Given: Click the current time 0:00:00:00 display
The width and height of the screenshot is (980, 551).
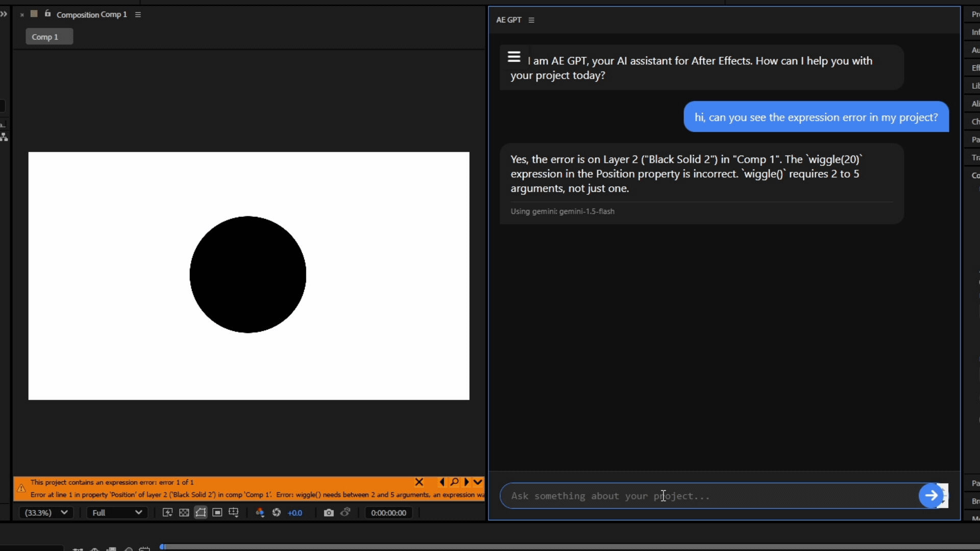Looking at the screenshot, I should coord(389,513).
